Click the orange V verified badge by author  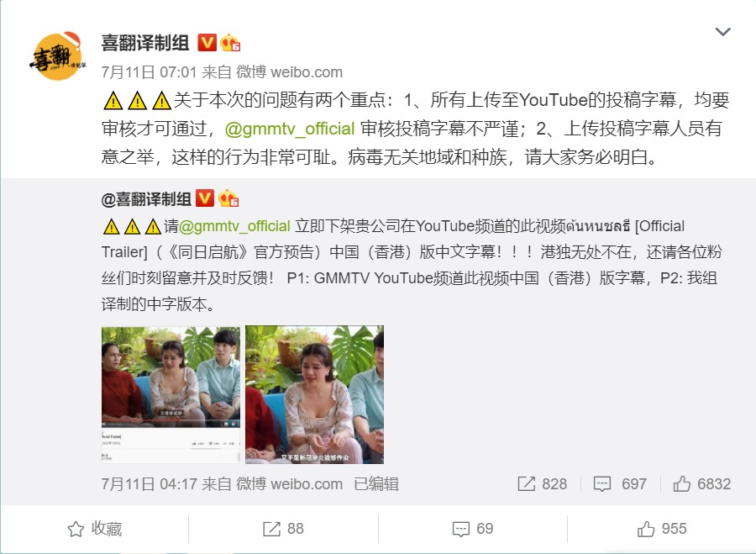click(x=207, y=43)
